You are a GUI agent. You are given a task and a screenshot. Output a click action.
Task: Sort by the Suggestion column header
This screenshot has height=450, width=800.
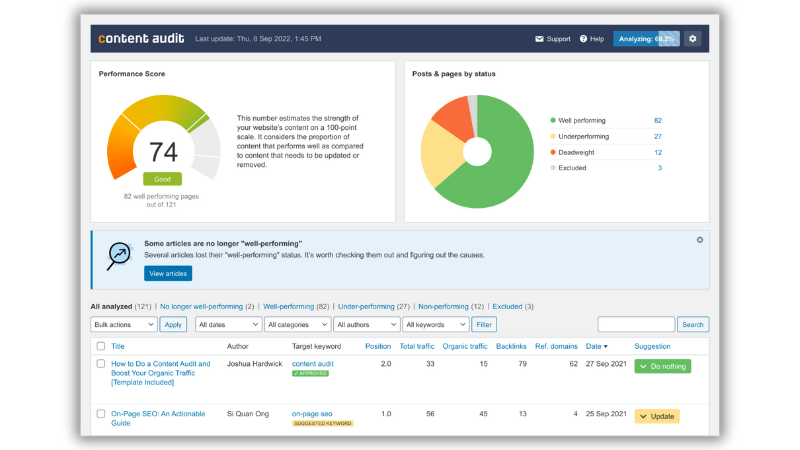652,346
